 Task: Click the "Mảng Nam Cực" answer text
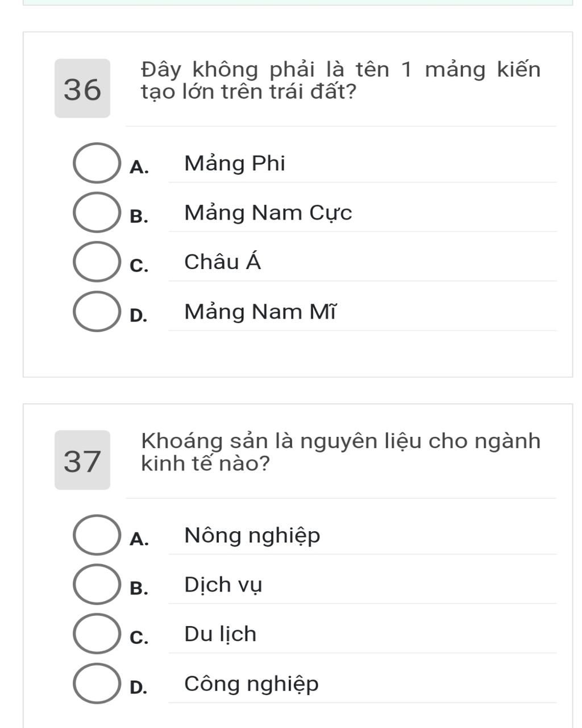click(x=268, y=213)
